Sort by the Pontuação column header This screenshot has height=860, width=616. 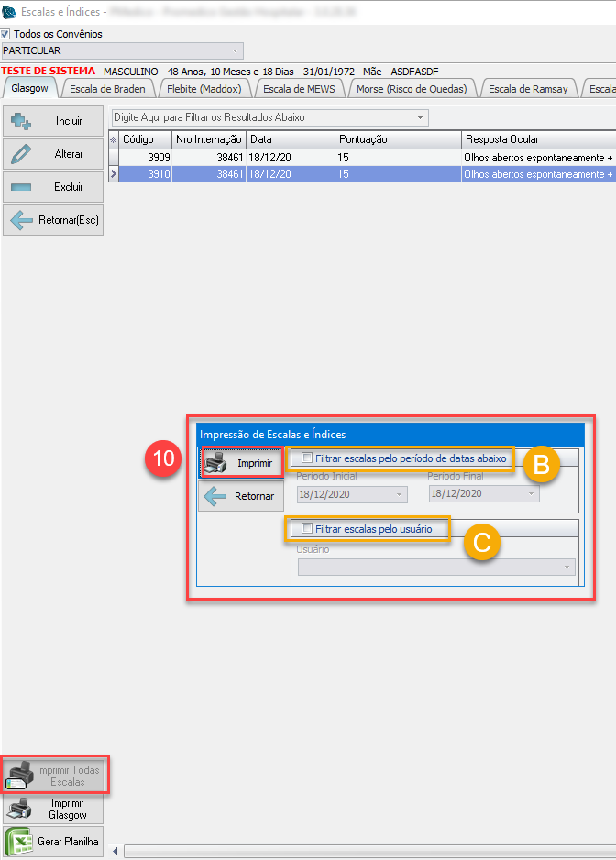[x=398, y=139]
